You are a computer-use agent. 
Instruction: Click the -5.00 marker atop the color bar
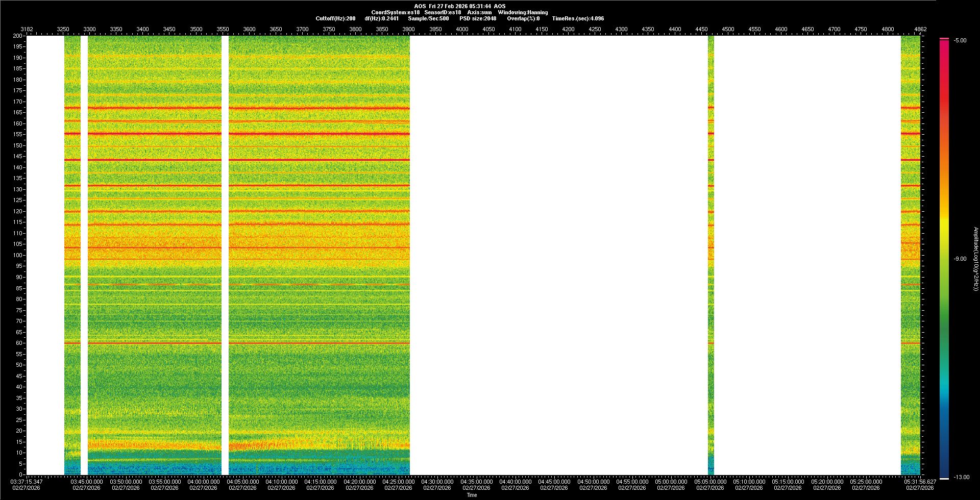(x=960, y=40)
